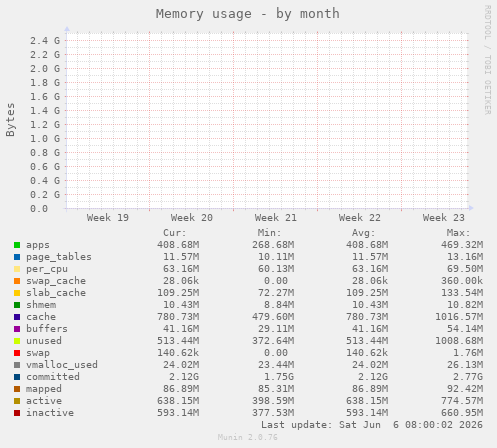The height and width of the screenshot is (448, 497).
Task: Select the 'slab_cache' legend label
Action: 56,293
